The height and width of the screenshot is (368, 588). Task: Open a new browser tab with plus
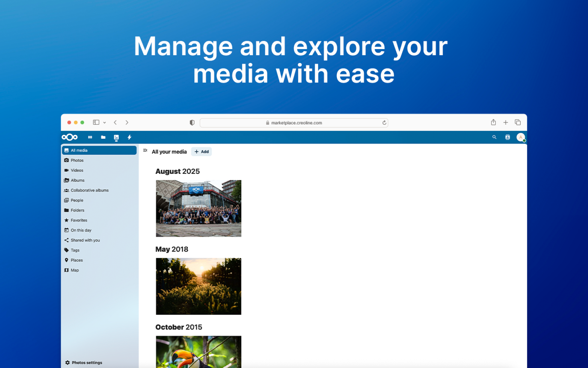point(506,122)
